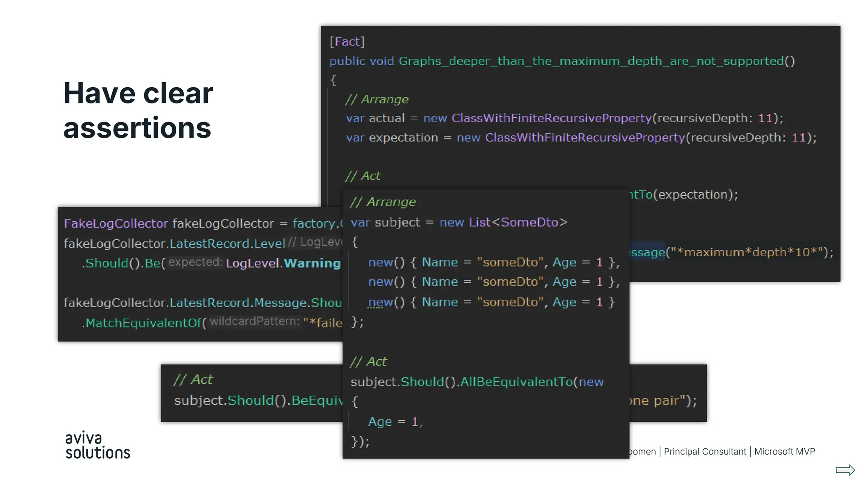
Task: Click 'FakeLogCollector fakeLogCollector' declaration
Action: [x=169, y=224]
